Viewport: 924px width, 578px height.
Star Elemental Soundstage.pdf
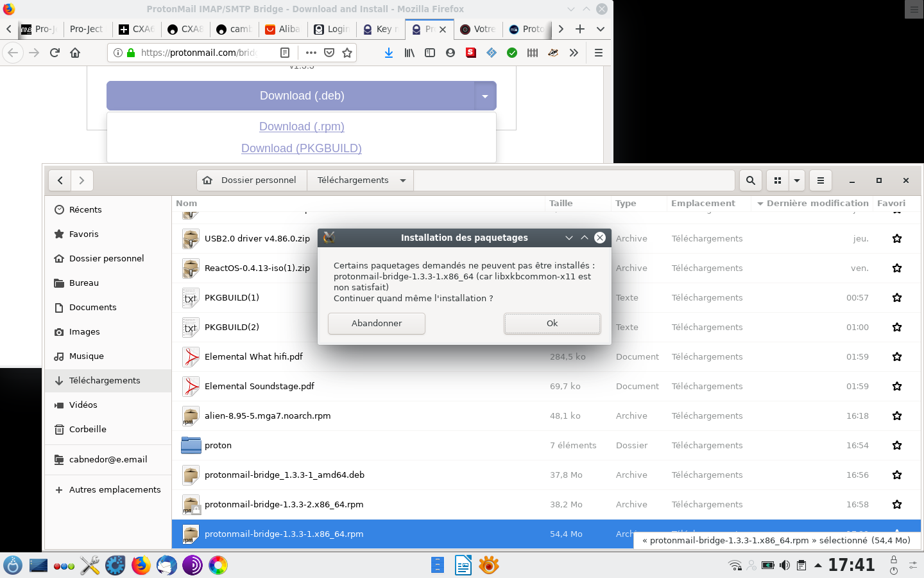coord(897,386)
